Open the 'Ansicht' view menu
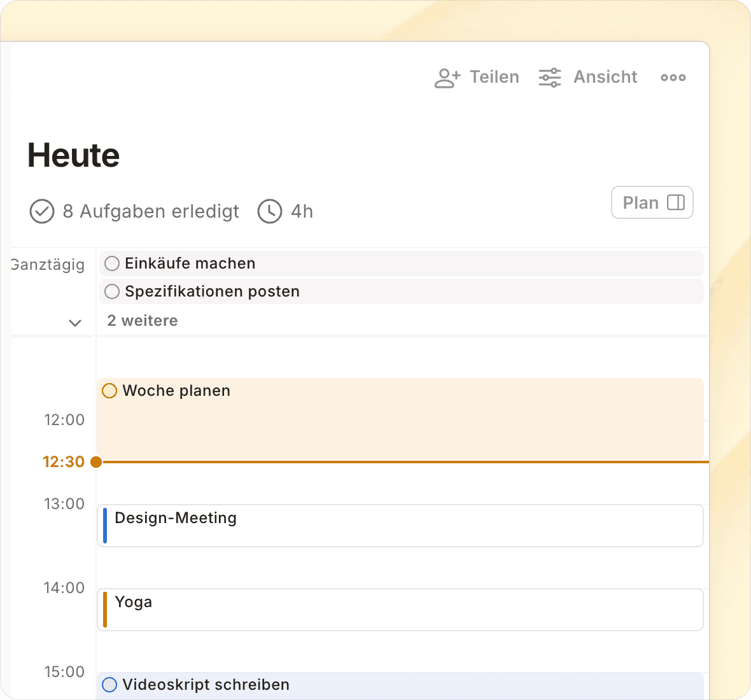The width and height of the screenshot is (751, 700). (605, 77)
